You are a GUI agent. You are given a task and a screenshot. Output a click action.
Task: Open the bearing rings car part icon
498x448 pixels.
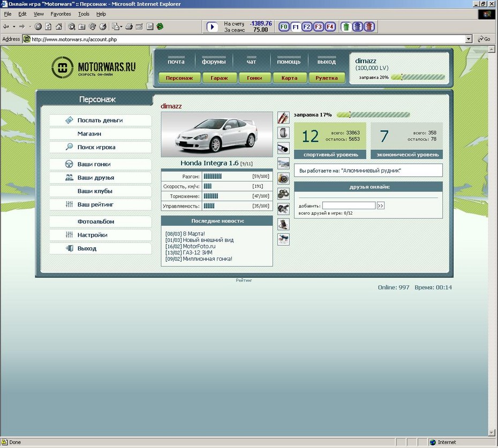[283, 194]
